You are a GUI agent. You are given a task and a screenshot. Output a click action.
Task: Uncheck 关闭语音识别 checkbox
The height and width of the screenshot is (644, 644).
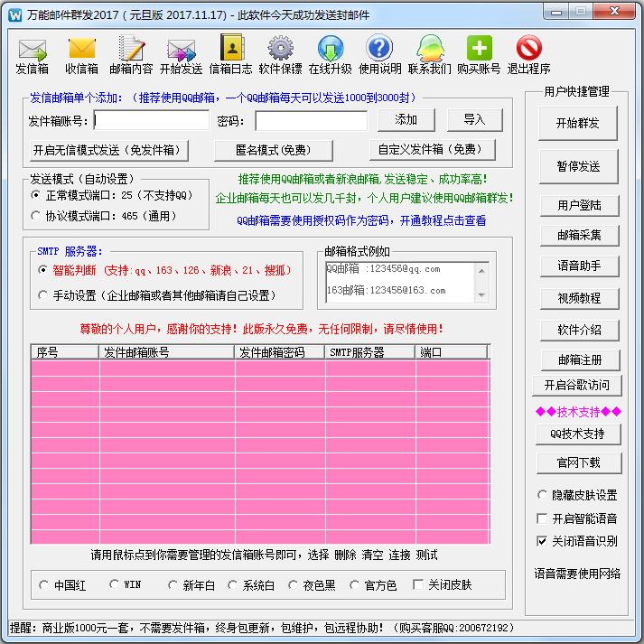pos(542,541)
